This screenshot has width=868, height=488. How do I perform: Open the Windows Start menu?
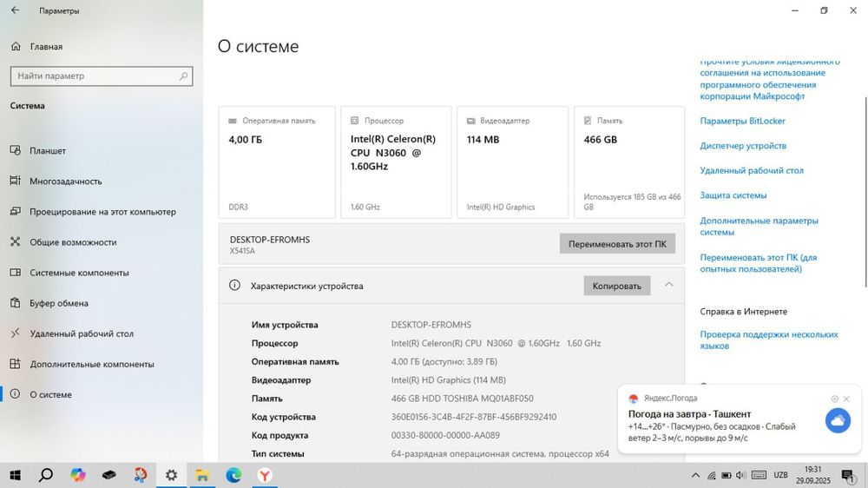click(15, 475)
